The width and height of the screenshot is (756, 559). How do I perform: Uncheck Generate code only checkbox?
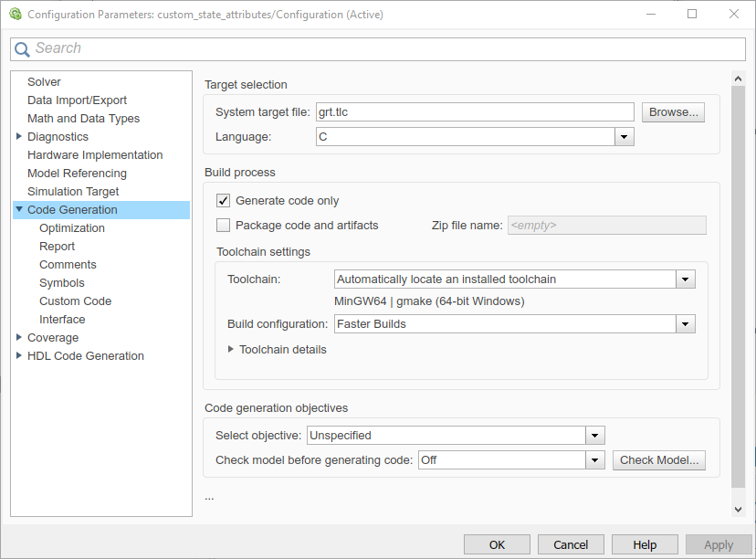pos(223,201)
